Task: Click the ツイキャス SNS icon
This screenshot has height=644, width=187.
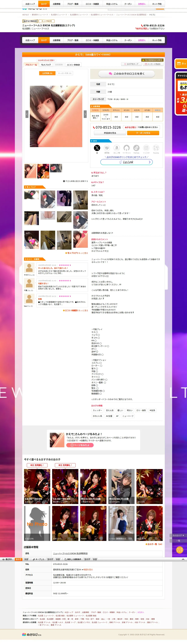Action: (x=127, y=148)
